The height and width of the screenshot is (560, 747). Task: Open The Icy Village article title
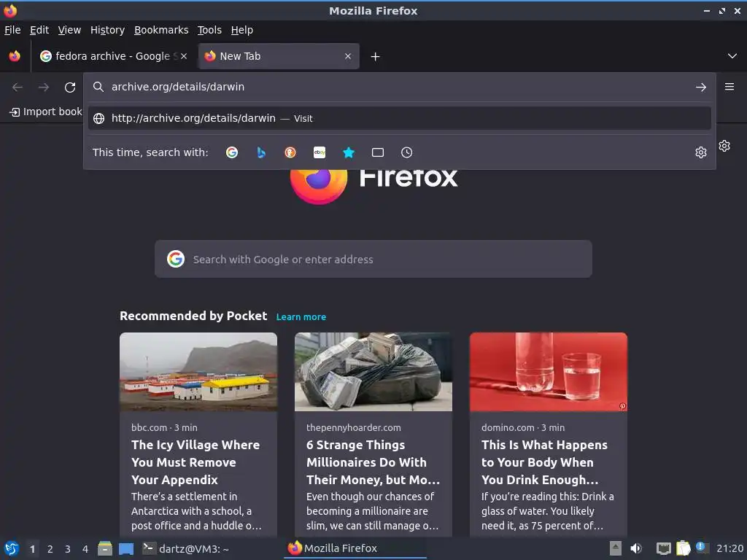[196, 462]
